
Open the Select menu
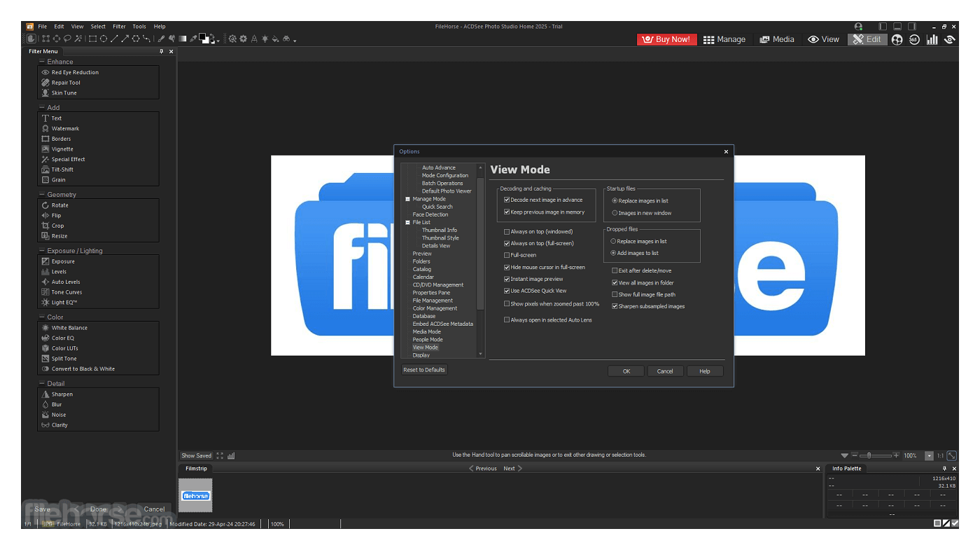tap(98, 27)
